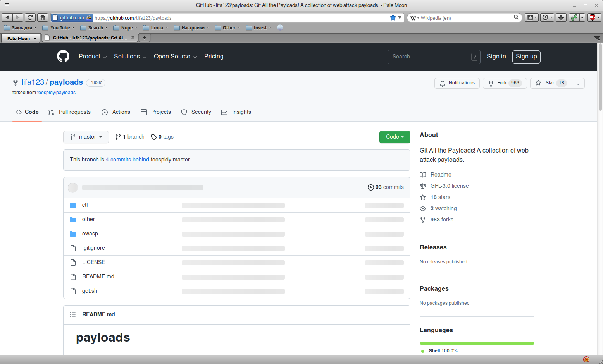603x364 pixels.
Task: Open the GPL-3.0 license link
Action: (450, 186)
